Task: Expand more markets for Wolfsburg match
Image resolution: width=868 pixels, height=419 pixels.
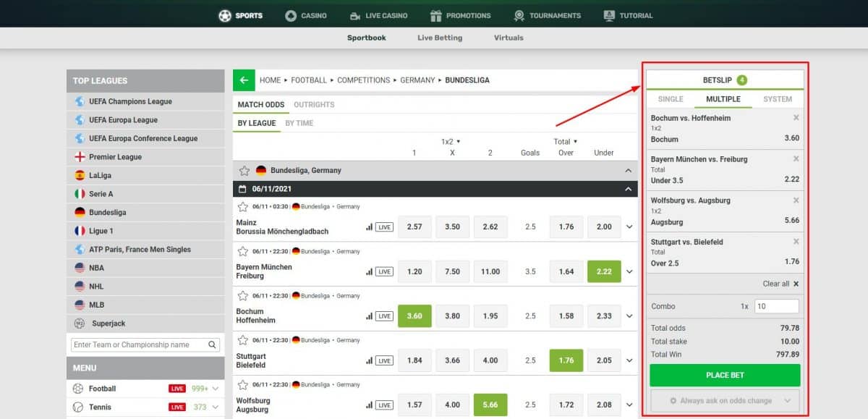Action: pyautogui.click(x=629, y=405)
